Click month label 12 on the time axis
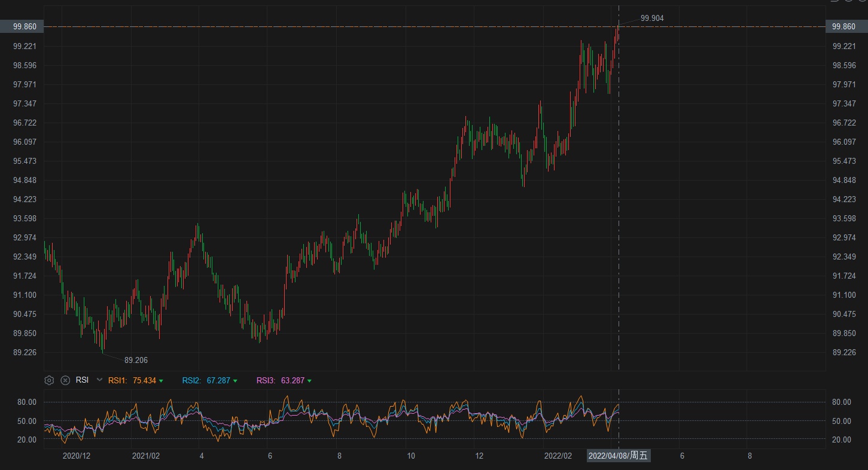This screenshot has height=470, width=868. [479, 456]
